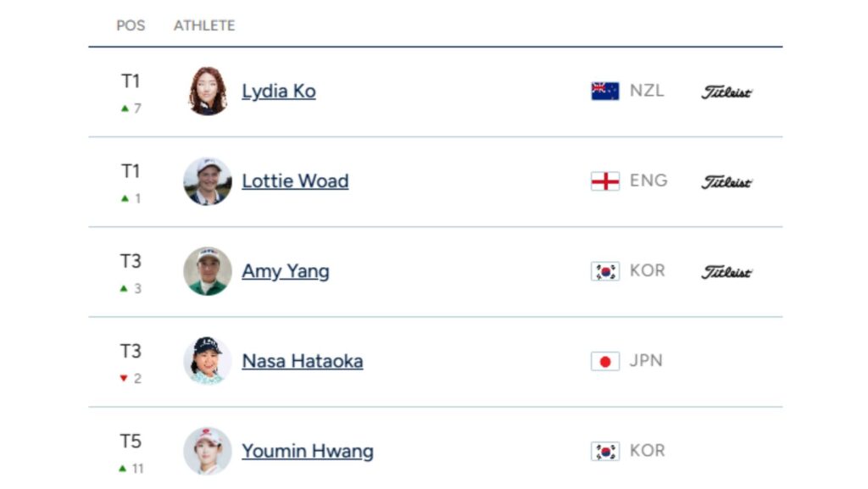Click the Titleist logo in Lottie Woad's row
The height and width of the screenshot is (489, 868).
point(726,182)
